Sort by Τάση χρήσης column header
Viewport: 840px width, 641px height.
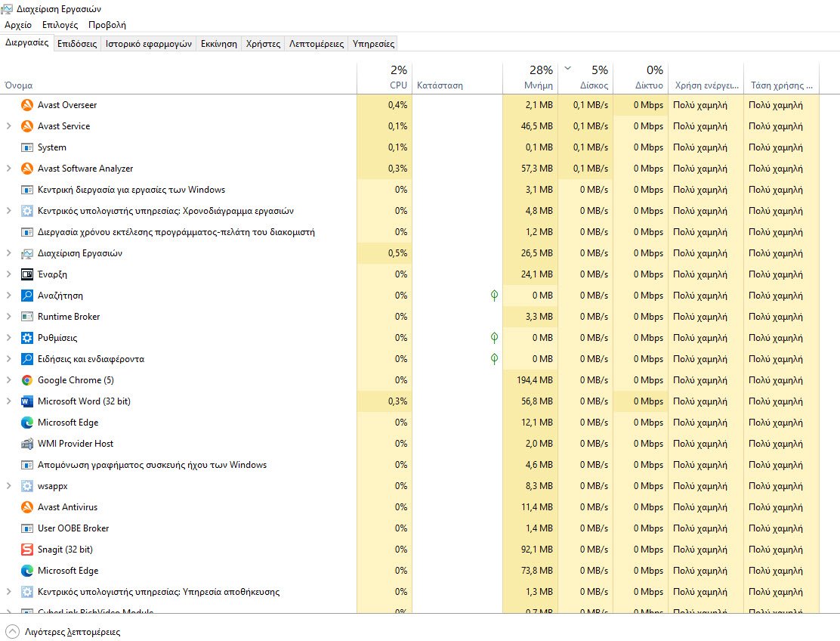(x=782, y=78)
